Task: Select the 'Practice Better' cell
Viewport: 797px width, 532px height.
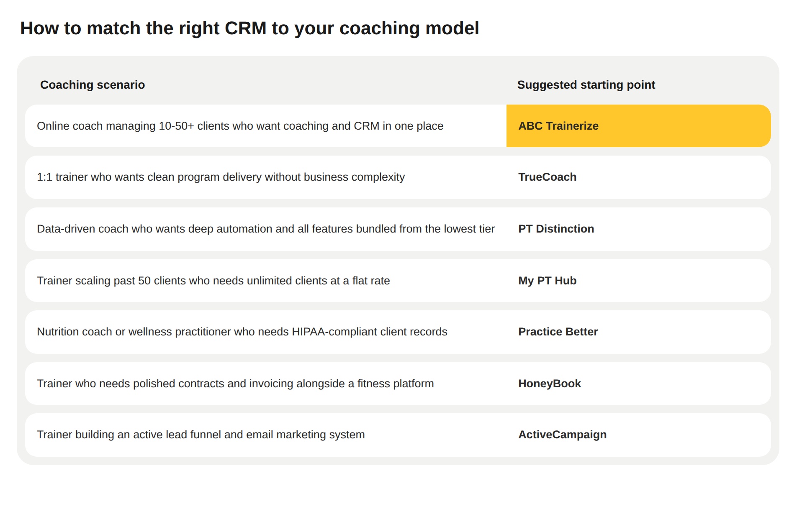Action: coord(638,332)
